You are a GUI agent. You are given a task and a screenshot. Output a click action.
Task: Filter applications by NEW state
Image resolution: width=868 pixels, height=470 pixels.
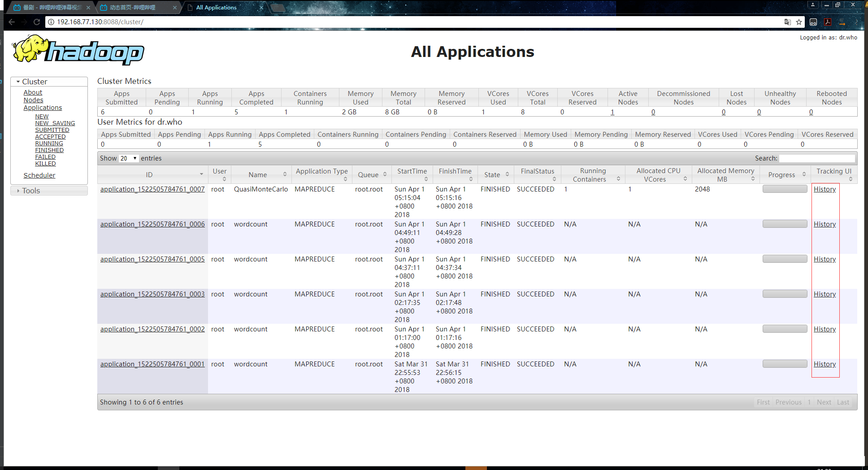tap(42, 117)
